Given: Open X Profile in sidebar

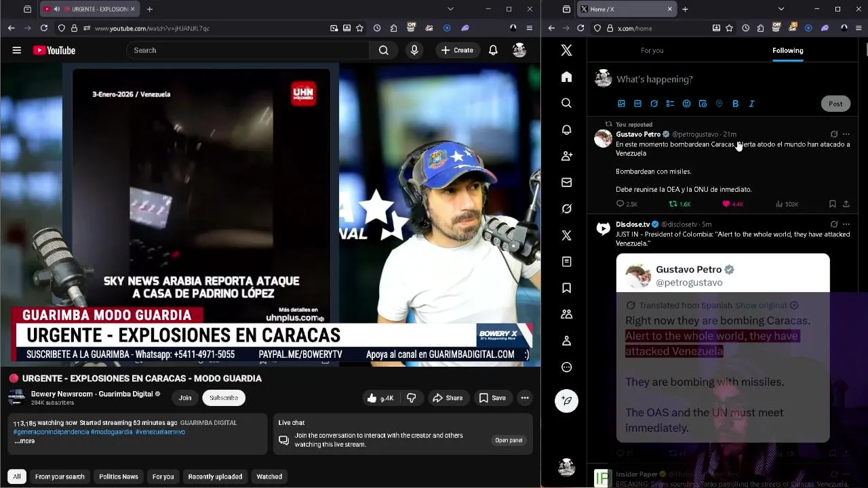Looking at the screenshot, I should click(567, 341).
